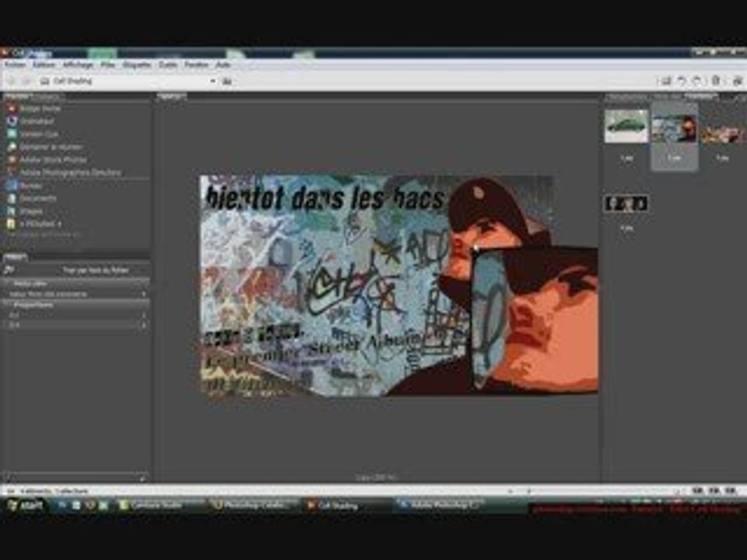Click the go up folder icon

coord(227,82)
